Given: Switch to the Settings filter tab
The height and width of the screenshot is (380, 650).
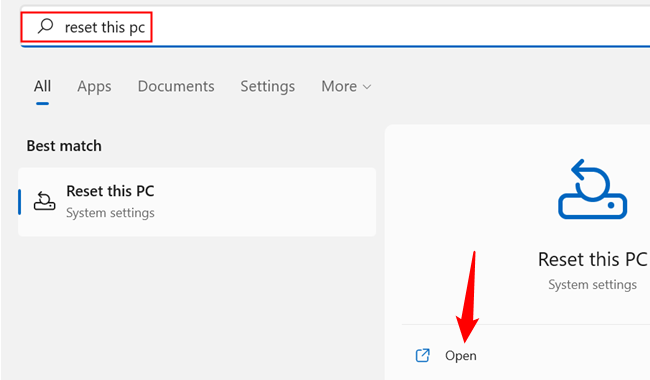Looking at the screenshot, I should pos(268,86).
